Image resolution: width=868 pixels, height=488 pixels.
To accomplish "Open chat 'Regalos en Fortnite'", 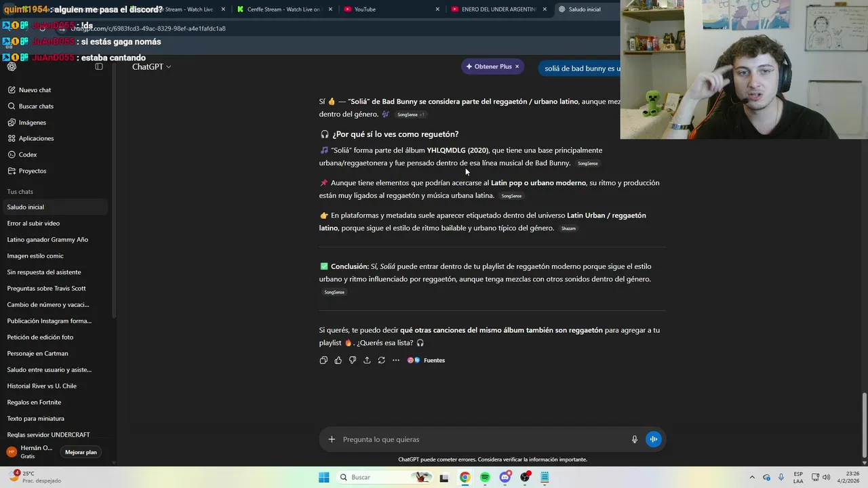I will coord(54,402).
